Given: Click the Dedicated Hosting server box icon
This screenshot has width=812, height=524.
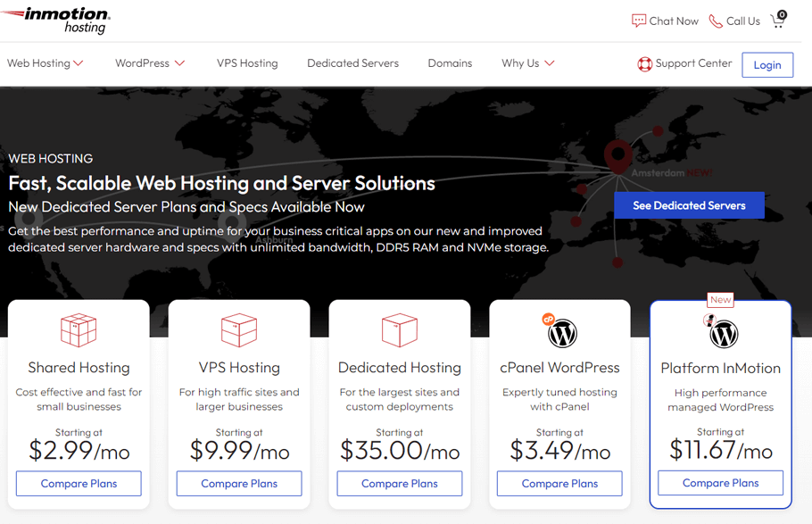Looking at the screenshot, I should (400, 329).
